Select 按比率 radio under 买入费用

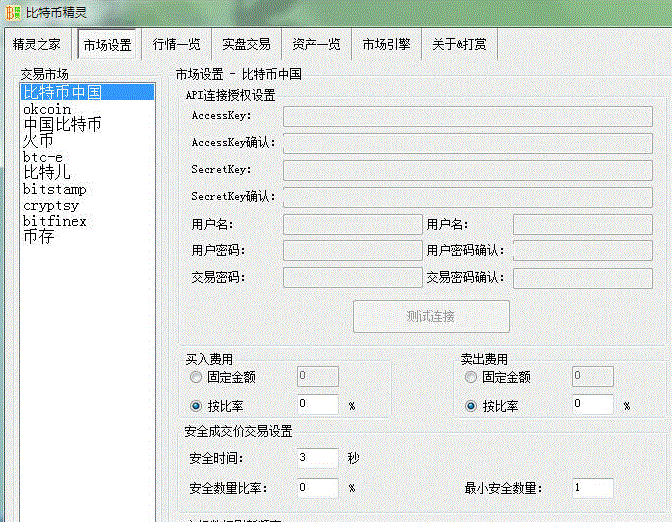click(x=196, y=406)
